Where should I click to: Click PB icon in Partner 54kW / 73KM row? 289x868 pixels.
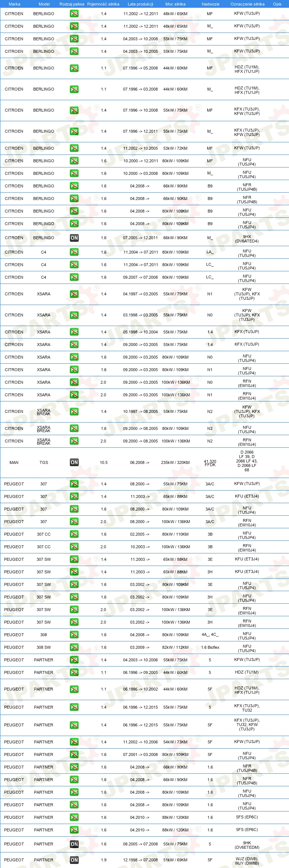tap(74, 742)
